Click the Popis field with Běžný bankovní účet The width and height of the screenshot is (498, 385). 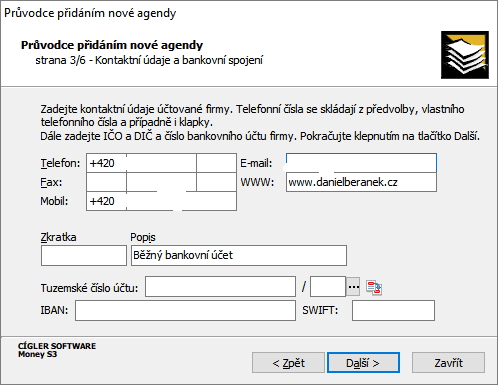[x=239, y=255]
